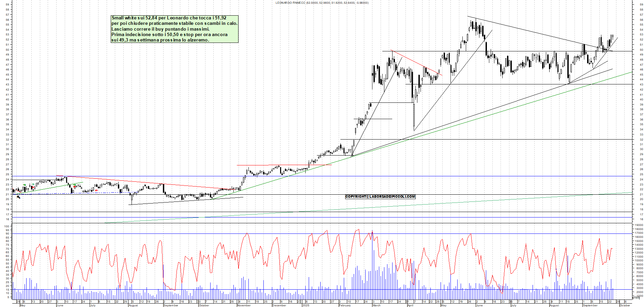
Task: Click the 3000 volume scale value
Action: 640,288
